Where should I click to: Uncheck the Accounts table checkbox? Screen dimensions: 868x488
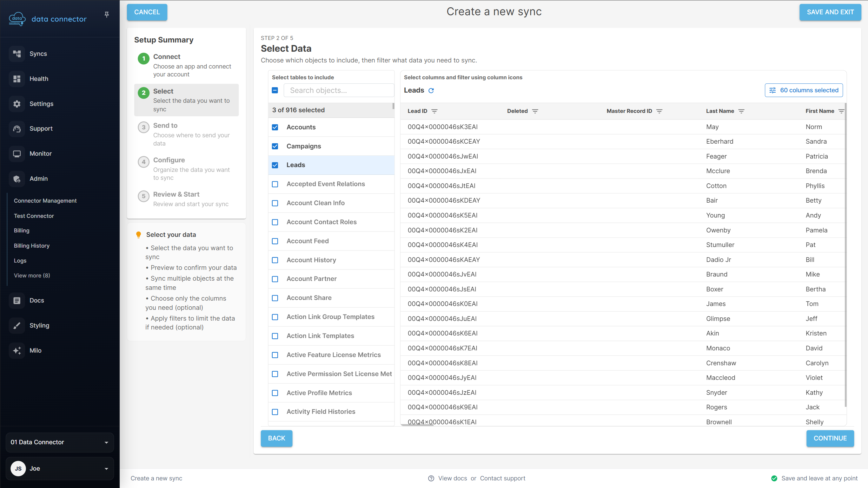pos(275,127)
